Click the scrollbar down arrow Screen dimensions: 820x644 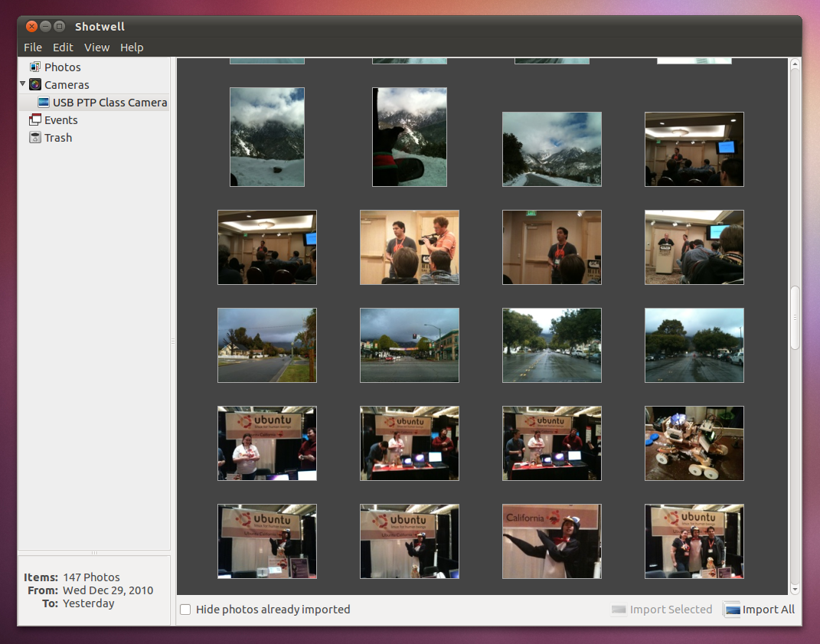(795, 589)
